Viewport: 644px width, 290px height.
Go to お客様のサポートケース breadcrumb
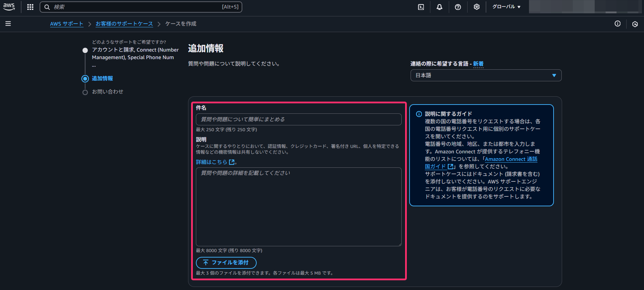[124, 24]
